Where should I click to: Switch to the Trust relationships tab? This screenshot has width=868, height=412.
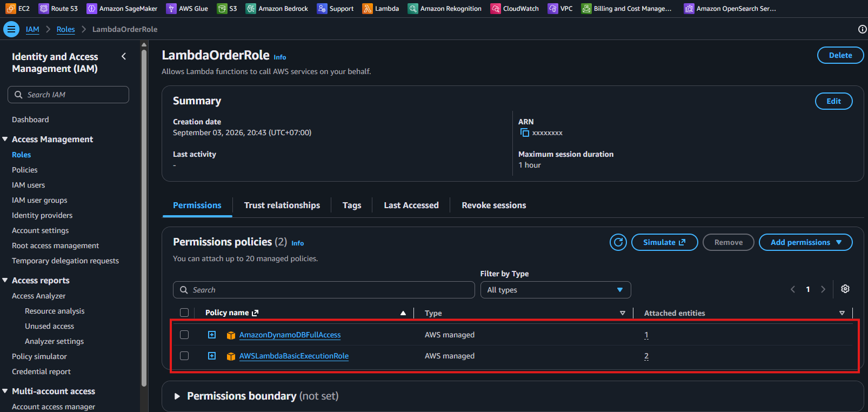282,205
